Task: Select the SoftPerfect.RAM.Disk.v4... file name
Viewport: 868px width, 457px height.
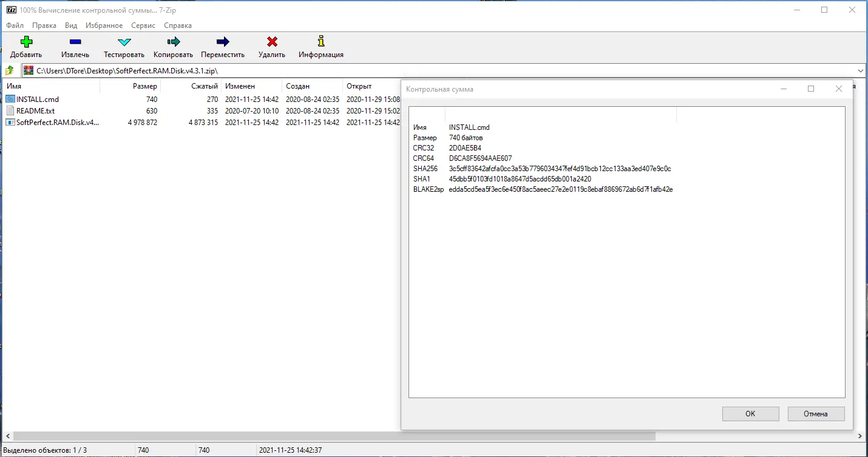Action: click(58, 122)
